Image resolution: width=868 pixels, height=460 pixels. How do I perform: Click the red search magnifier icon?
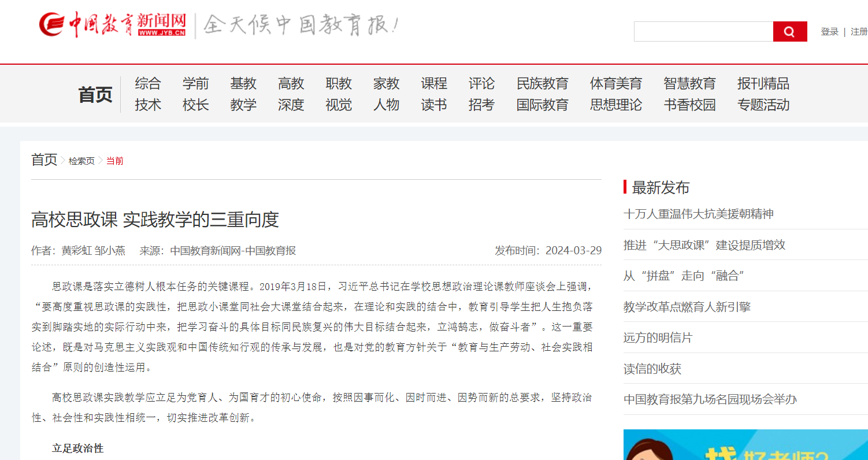tap(789, 32)
